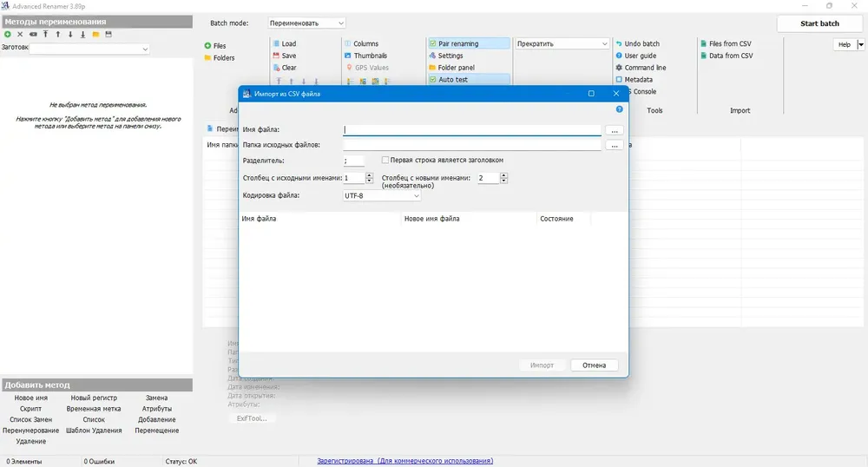Click the Files from CSV icon
Viewport: 868px width, 467px height.
(704, 43)
